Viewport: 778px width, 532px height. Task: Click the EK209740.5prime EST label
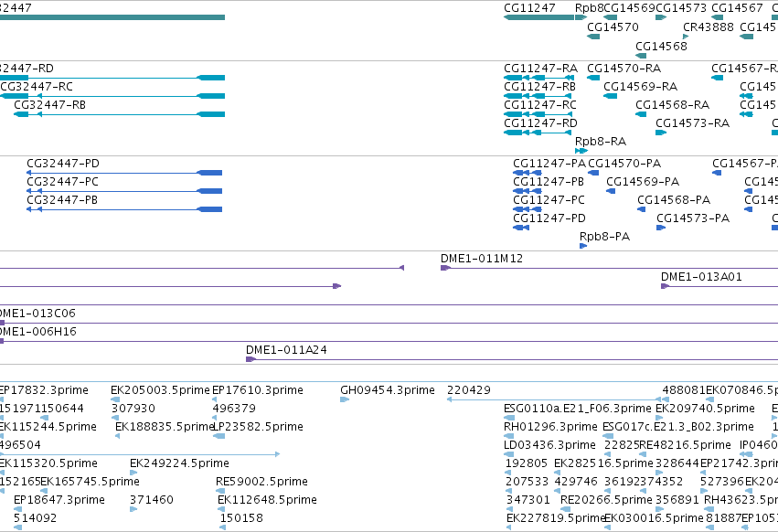pos(705,409)
